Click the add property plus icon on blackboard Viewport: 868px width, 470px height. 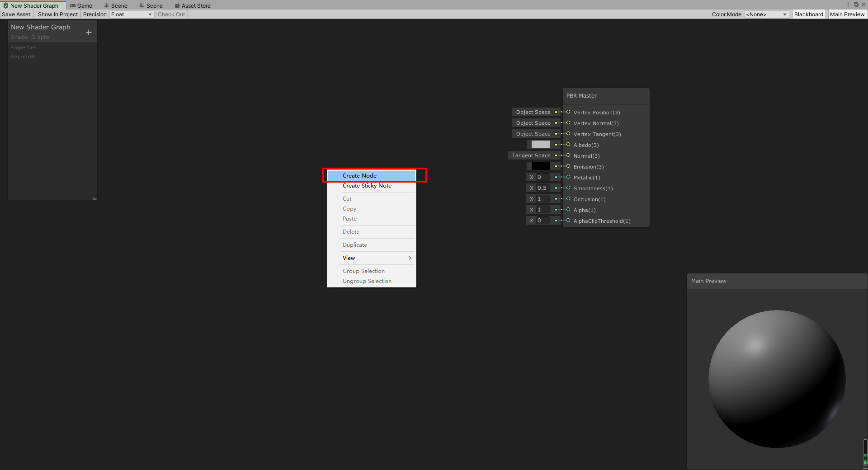coord(89,32)
